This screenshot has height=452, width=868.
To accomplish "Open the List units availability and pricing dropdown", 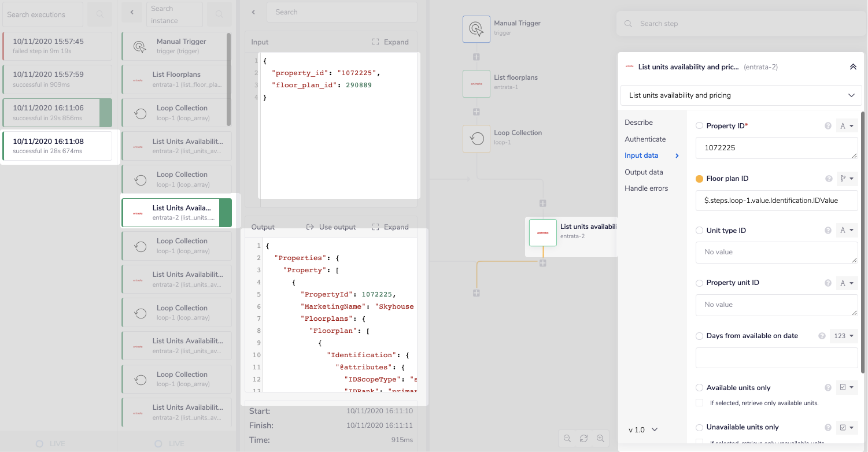I will (741, 95).
